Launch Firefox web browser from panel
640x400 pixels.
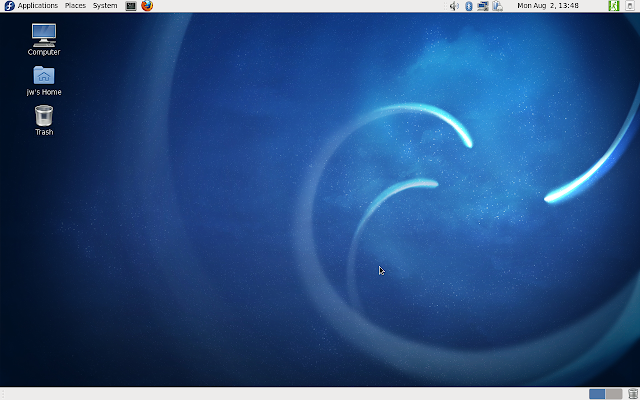(147, 6)
